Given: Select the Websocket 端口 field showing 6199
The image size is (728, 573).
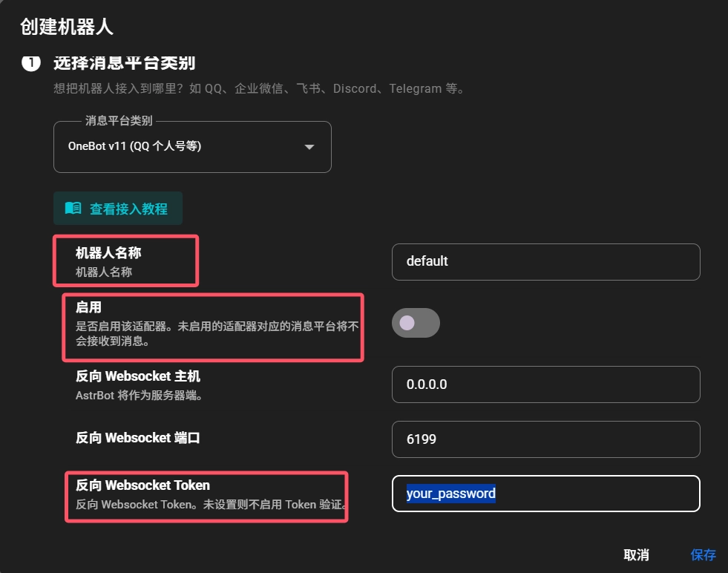Looking at the screenshot, I should coord(545,439).
